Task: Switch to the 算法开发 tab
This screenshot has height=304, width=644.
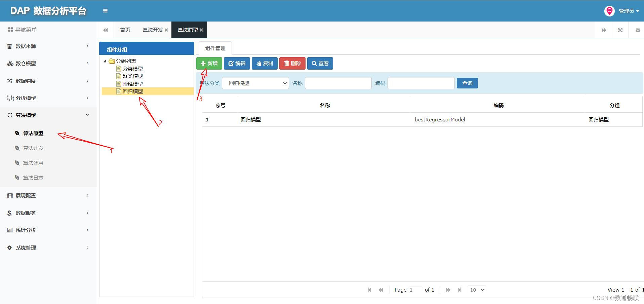Action: (x=153, y=30)
